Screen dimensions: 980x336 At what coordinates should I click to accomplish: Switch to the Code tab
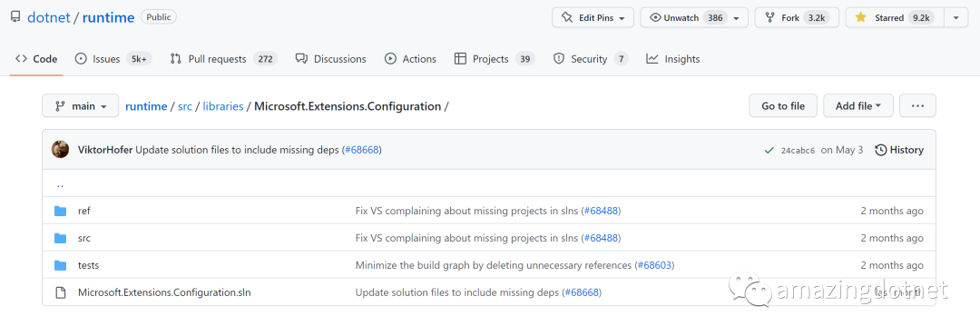tap(36, 59)
